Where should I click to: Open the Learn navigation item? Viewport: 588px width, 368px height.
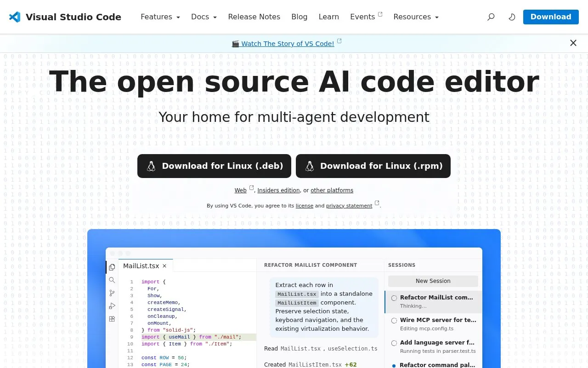(x=329, y=17)
